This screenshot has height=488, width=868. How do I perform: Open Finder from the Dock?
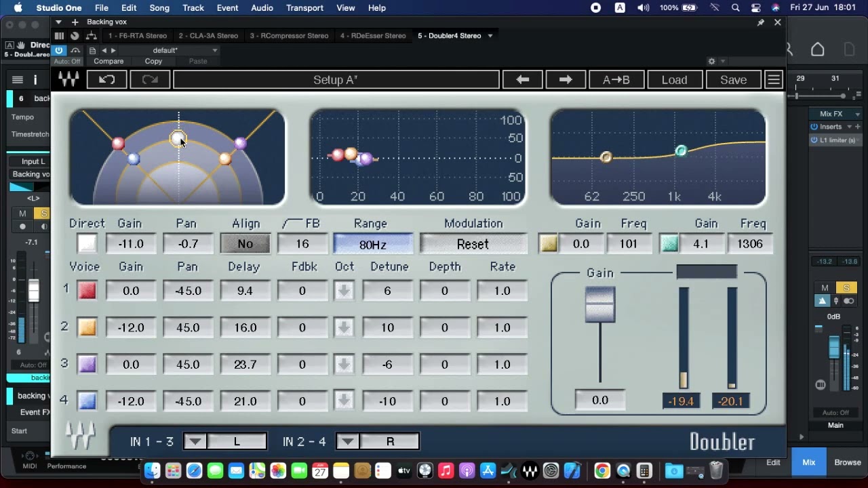[153, 470]
